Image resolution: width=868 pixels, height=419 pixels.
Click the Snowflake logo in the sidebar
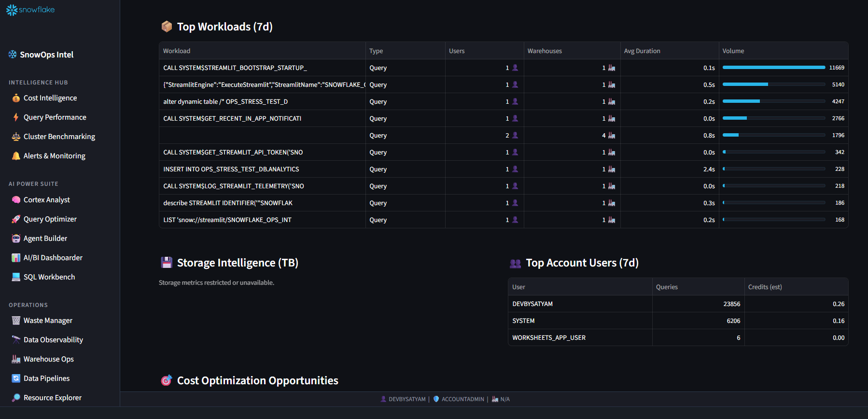point(30,10)
